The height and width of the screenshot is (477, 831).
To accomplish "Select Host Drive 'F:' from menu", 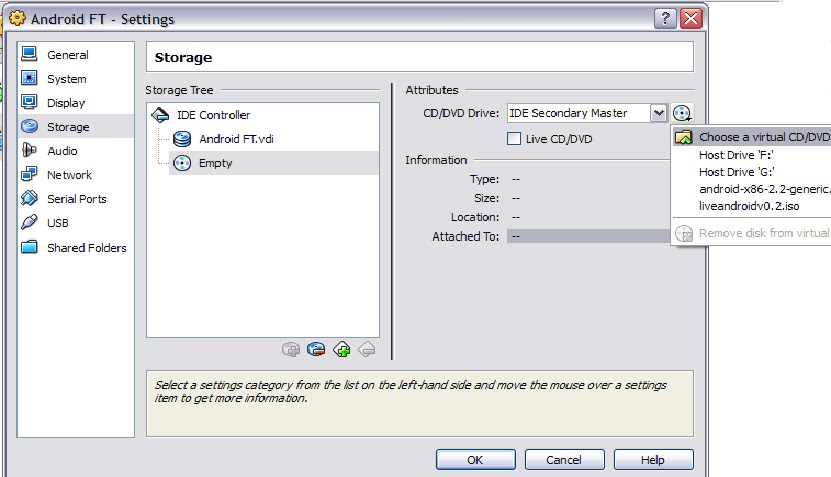I will click(x=752, y=155).
